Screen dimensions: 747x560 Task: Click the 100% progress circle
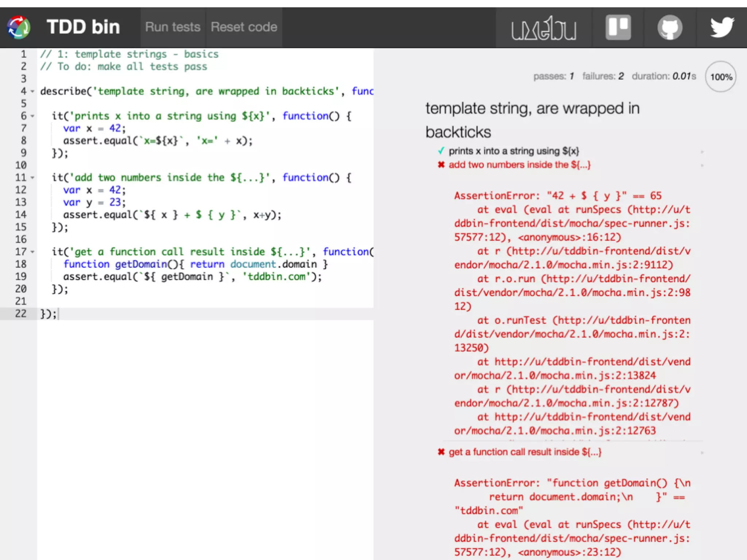(721, 77)
